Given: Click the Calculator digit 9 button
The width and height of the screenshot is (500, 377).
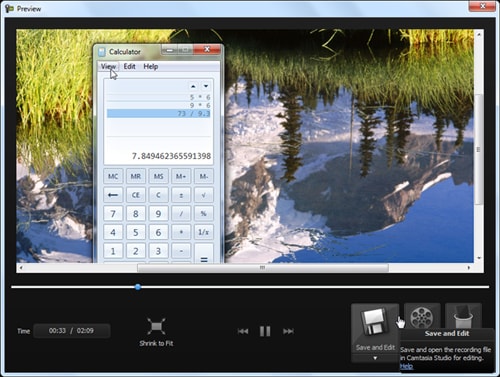Looking at the screenshot, I should coord(158,214).
